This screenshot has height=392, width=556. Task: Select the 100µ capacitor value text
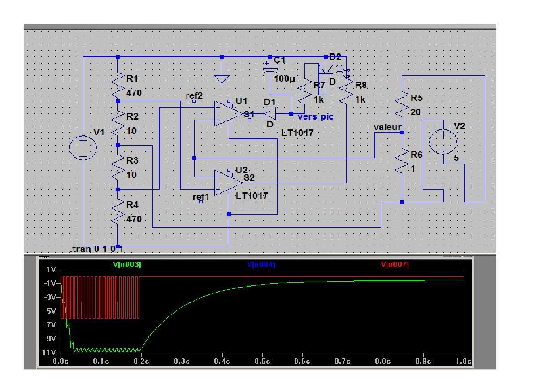[285, 79]
